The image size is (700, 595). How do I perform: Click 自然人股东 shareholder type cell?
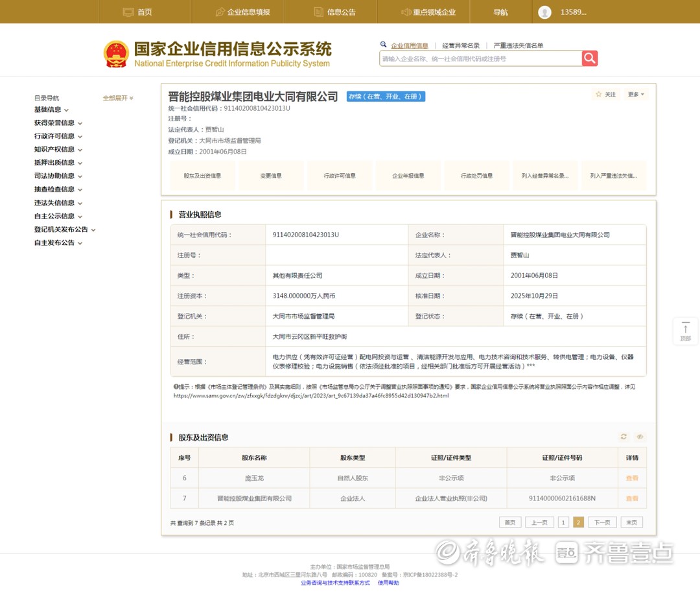point(353,478)
